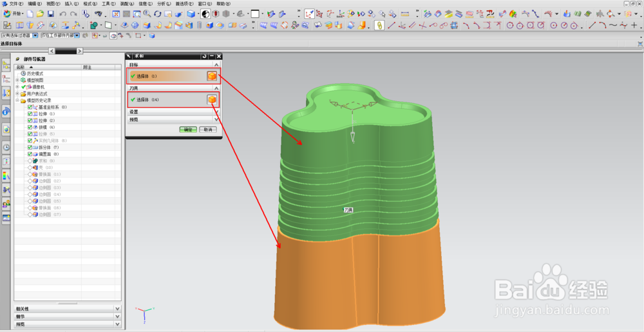Uncheck the 拉伸 (2) feature checkbox
Viewport: 644px width, 332px height.
point(30,121)
